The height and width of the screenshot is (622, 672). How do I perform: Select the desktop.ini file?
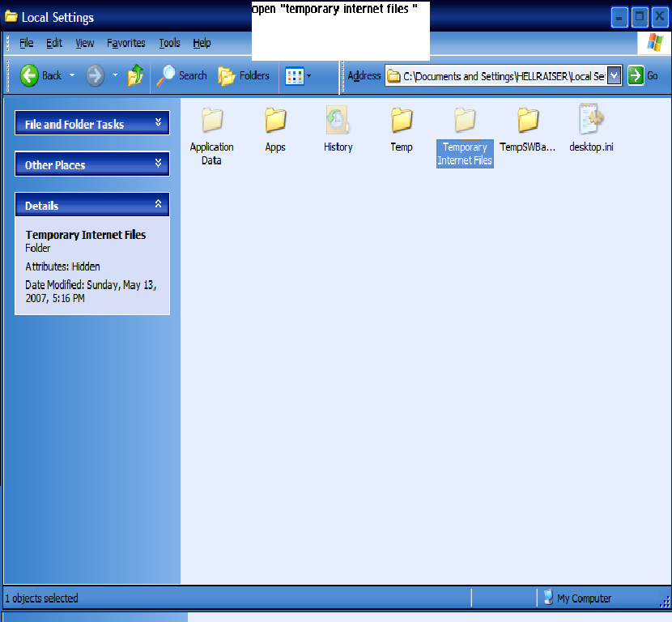click(x=591, y=129)
